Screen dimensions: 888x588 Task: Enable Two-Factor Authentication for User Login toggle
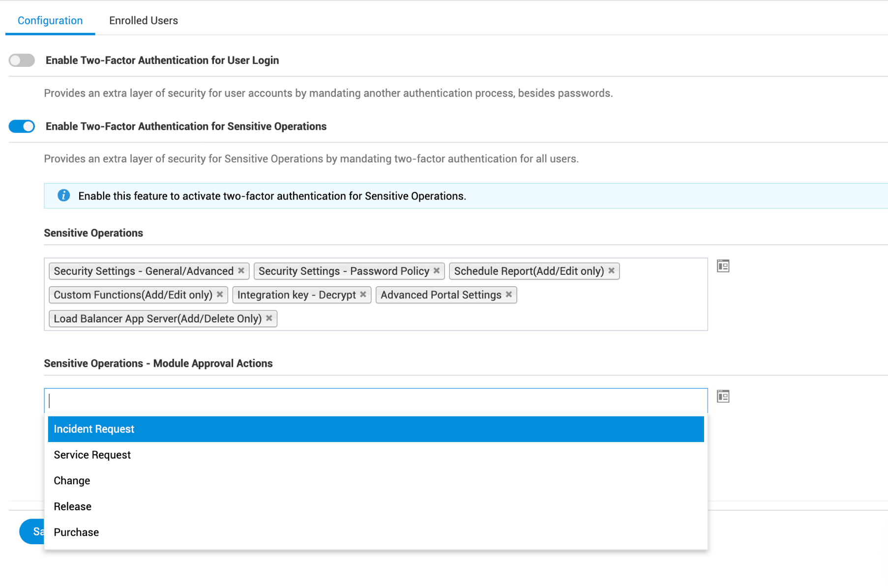coord(22,60)
